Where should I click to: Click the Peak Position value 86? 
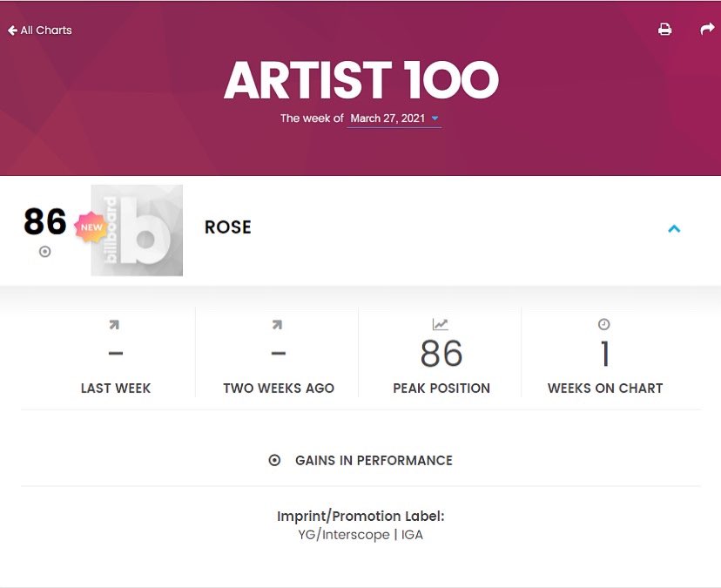[x=441, y=355]
